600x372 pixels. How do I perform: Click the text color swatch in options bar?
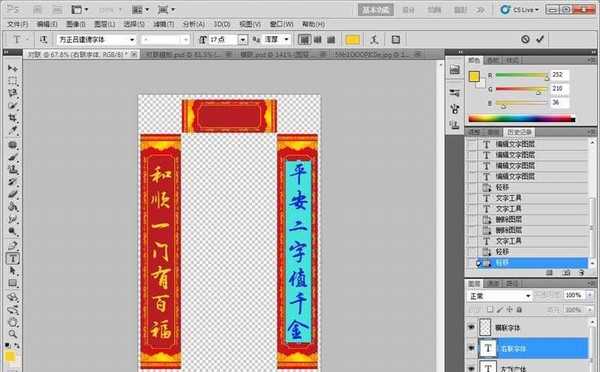(352, 39)
